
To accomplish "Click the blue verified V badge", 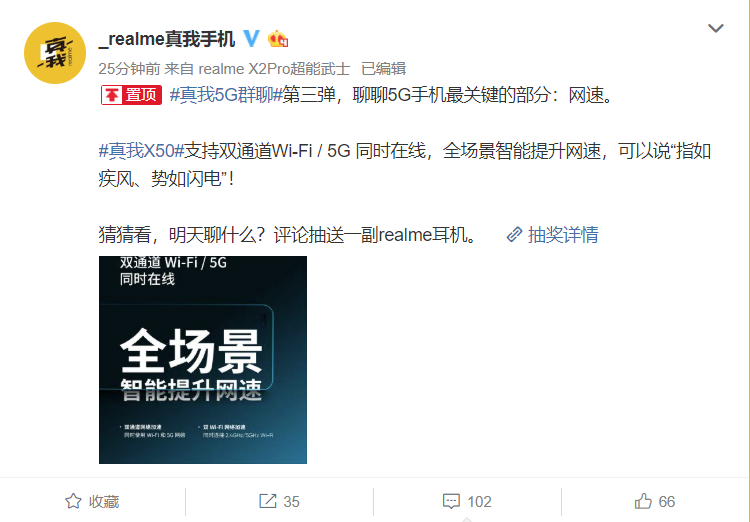I will coord(252,38).
